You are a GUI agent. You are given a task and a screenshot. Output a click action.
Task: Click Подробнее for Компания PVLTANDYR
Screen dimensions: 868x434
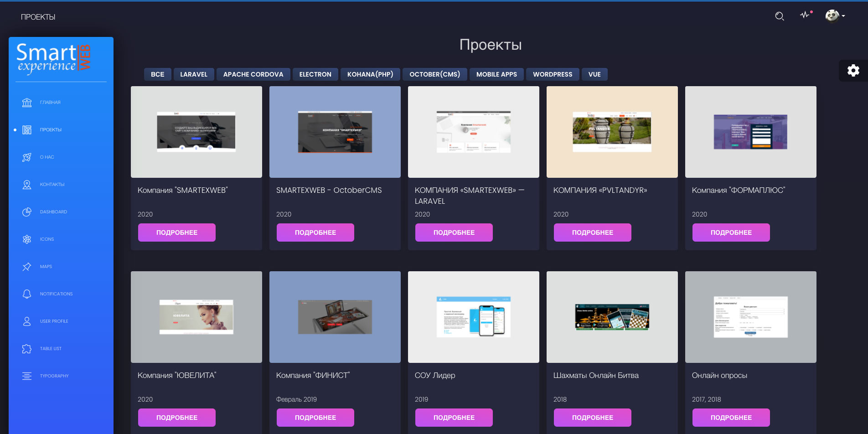click(592, 232)
